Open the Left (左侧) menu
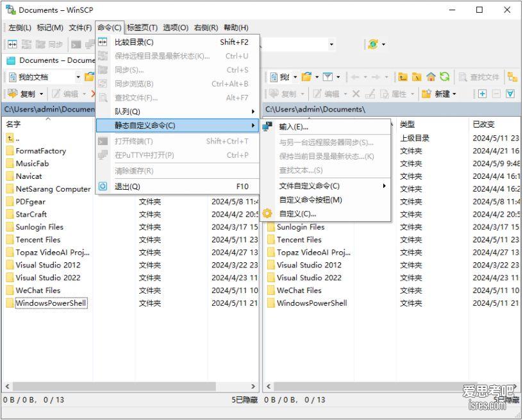 pyautogui.click(x=20, y=28)
